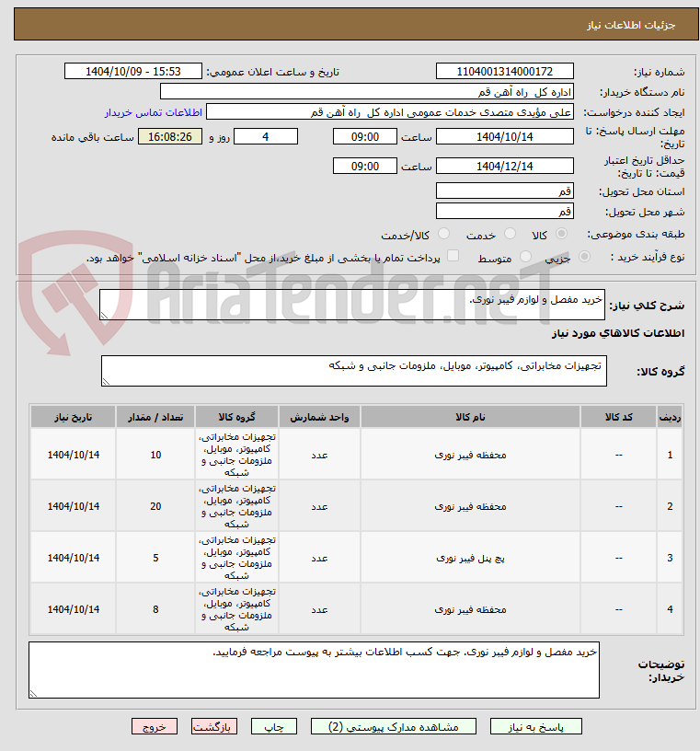The height and width of the screenshot is (751, 700).
Task: Click the شرح کلی نیاز resize handle
Action: 103,316
